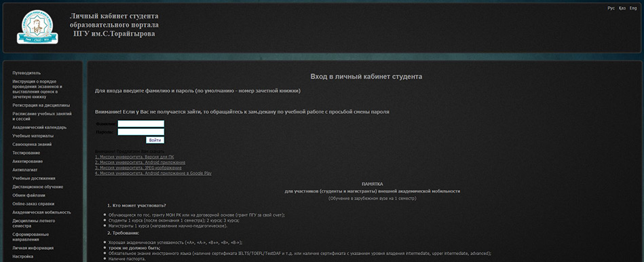Viewport: 644px width, 262px height.
Task: Open Расписание учебных занятий и сессий
Action: click(x=42, y=116)
